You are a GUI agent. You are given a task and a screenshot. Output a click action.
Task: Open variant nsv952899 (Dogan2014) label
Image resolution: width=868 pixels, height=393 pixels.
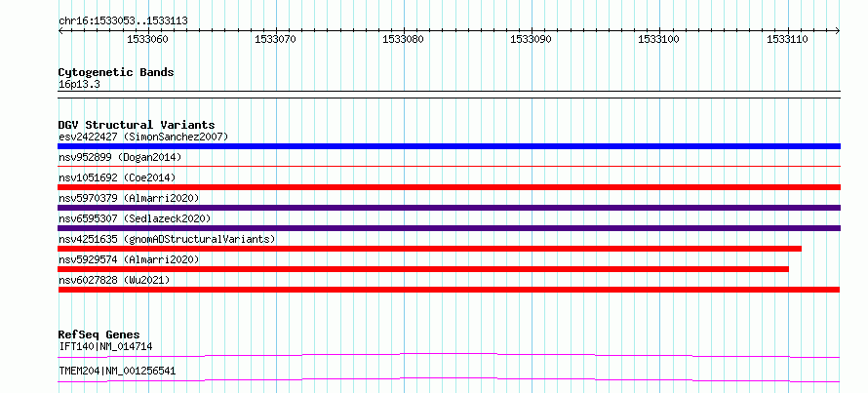[x=120, y=158]
